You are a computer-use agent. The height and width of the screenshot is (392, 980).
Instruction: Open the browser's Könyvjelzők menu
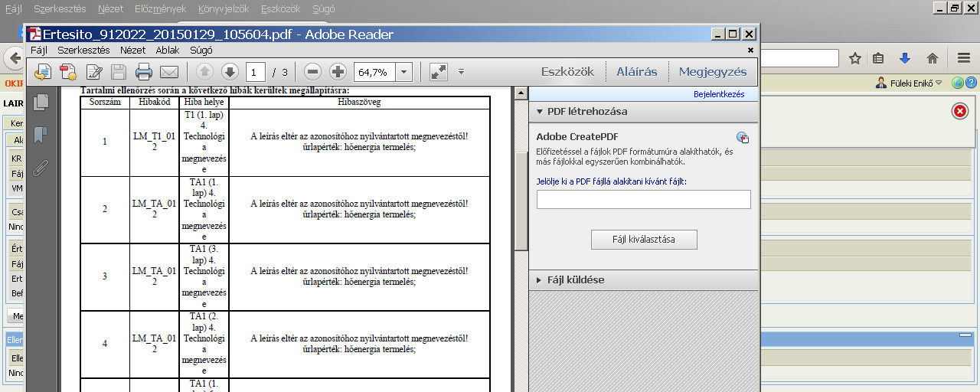[x=224, y=9]
